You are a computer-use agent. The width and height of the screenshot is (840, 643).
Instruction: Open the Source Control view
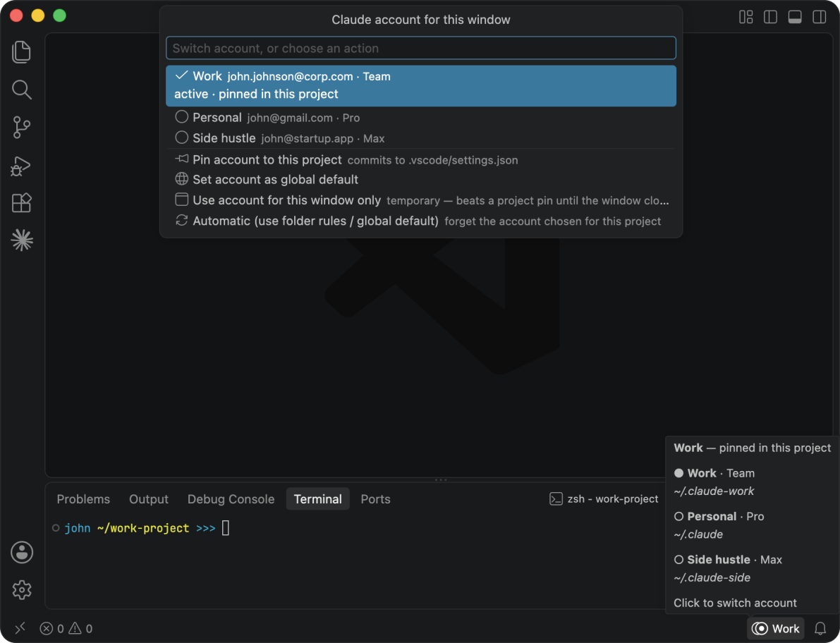21,128
